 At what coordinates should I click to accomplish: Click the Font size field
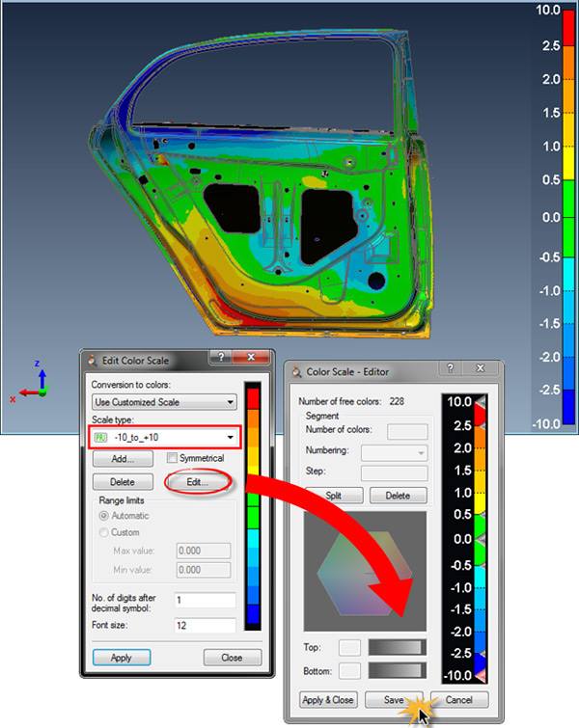click(205, 626)
